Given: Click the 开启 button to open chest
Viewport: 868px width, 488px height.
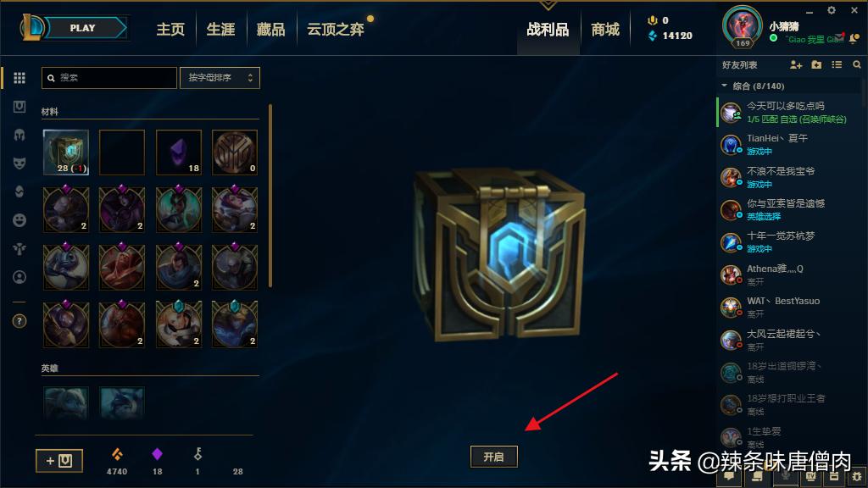Looking at the screenshot, I should (494, 457).
